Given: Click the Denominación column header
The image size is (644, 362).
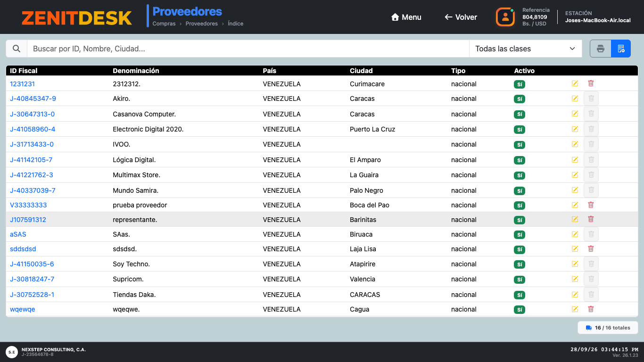Looking at the screenshot, I should 136,71.
